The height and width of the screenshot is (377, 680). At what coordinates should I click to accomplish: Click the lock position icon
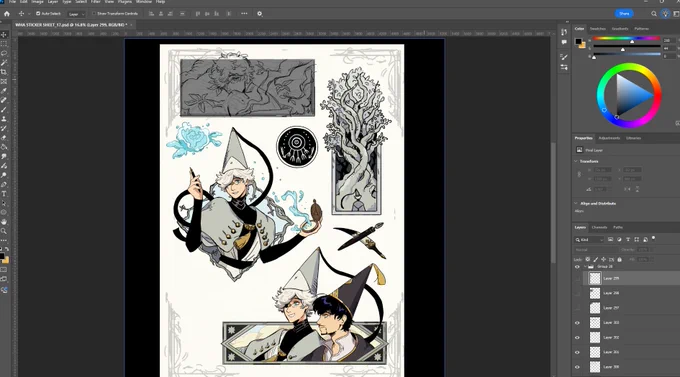[x=603, y=259]
